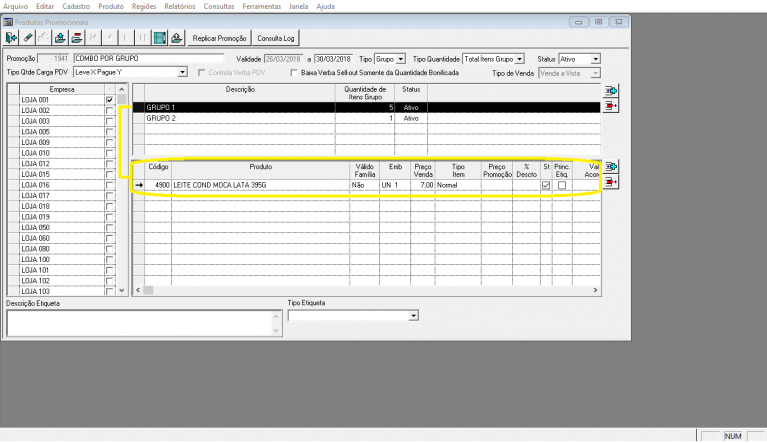Viewport: 767px width, 443px height.
Task: Open the Tipo de Venda dropdown
Action: [x=595, y=73]
